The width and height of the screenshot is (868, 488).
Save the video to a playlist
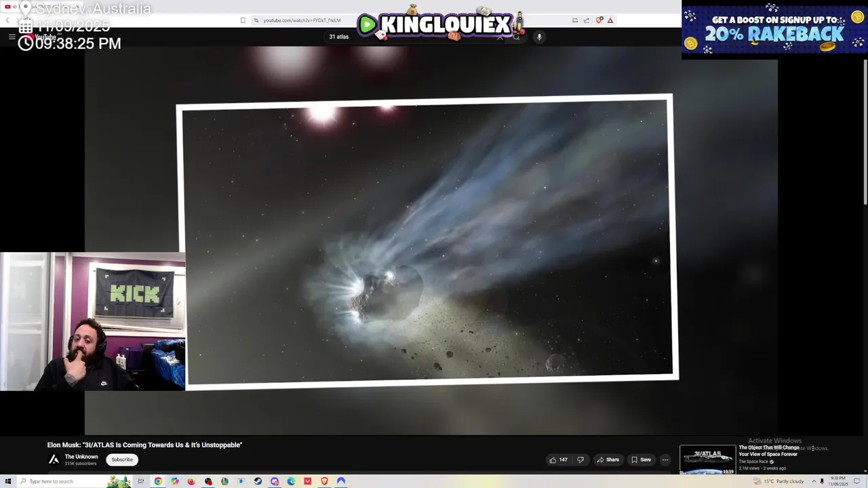[641, 460]
